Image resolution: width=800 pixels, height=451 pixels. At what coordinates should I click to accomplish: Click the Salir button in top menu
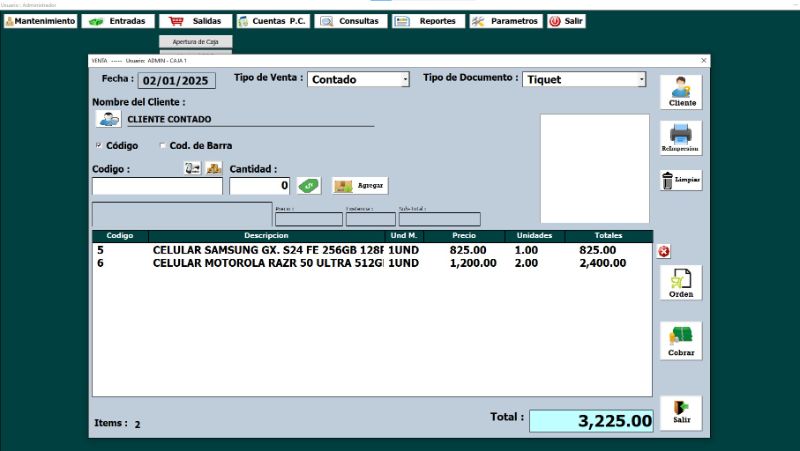[x=566, y=21]
